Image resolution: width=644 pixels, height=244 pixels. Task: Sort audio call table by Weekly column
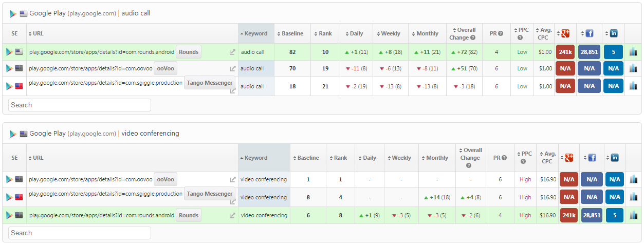391,33
